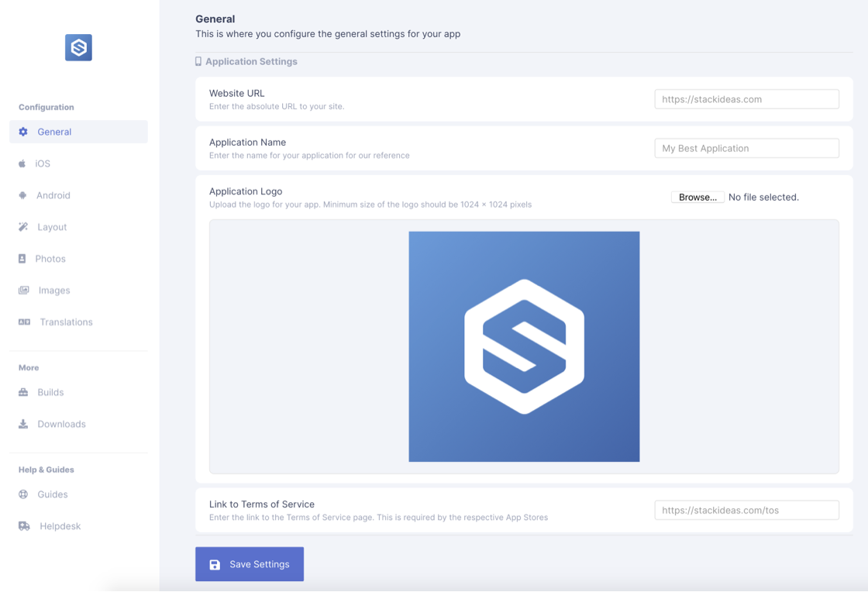Click the application logo preview image
Viewport: 868px width, 592px height.
click(524, 346)
